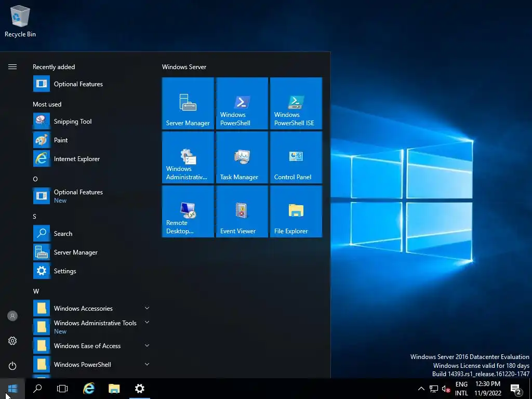Open the Remote Desktop Connection tile

[x=188, y=211]
